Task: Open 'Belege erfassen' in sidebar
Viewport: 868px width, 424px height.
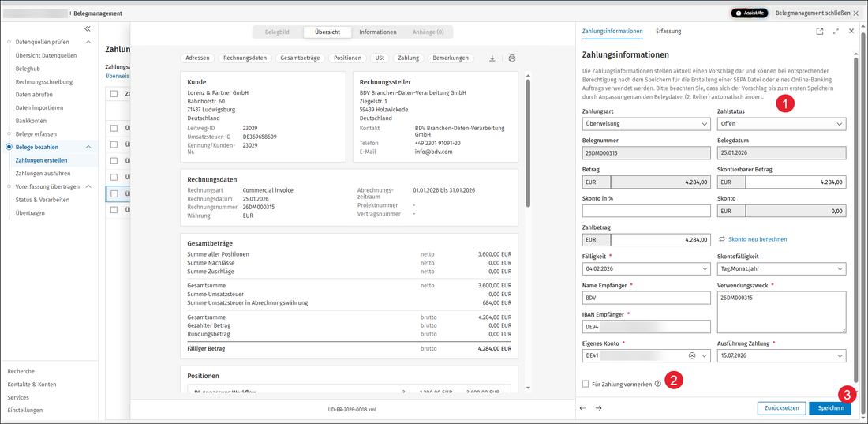Action: (36, 134)
